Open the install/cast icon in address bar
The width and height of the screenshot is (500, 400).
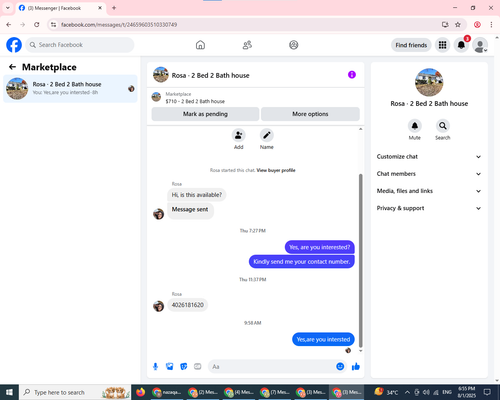point(445,25)
